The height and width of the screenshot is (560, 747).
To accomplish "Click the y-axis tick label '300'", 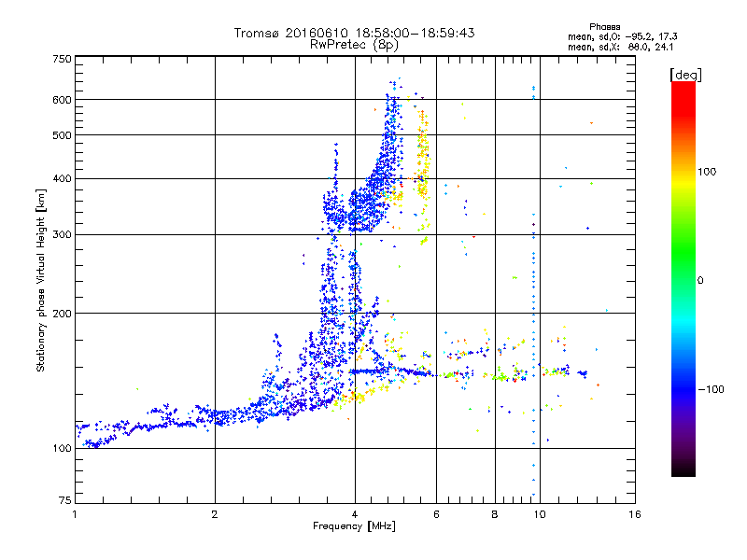I will tap(62, 235).
